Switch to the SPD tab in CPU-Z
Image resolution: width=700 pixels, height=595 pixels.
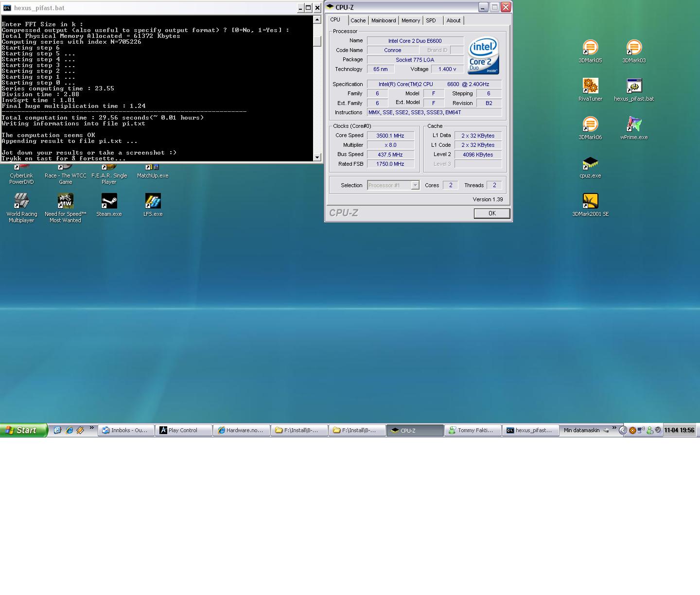(431, 20)
